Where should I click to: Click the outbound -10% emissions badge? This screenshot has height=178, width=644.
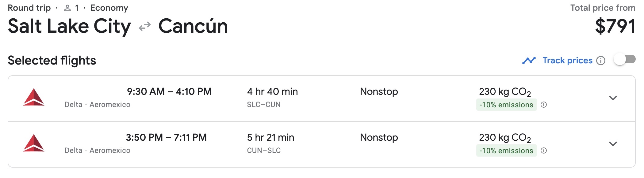coord(506,105)
